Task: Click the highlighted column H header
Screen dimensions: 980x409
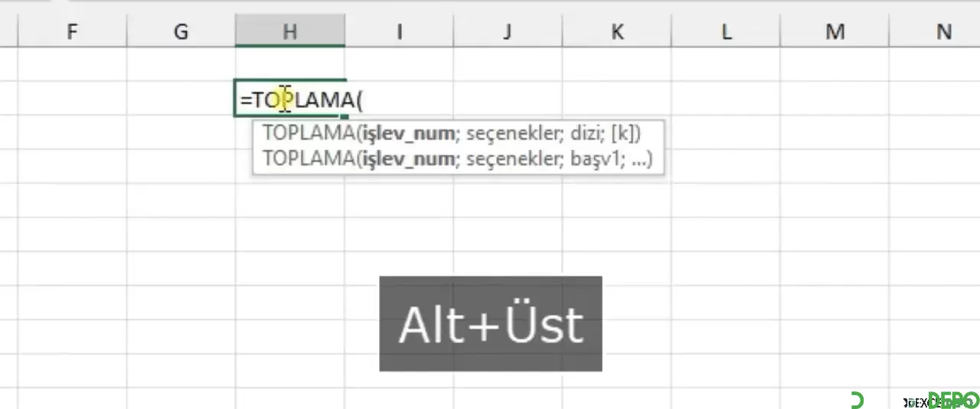Action: tap(289, 31)
